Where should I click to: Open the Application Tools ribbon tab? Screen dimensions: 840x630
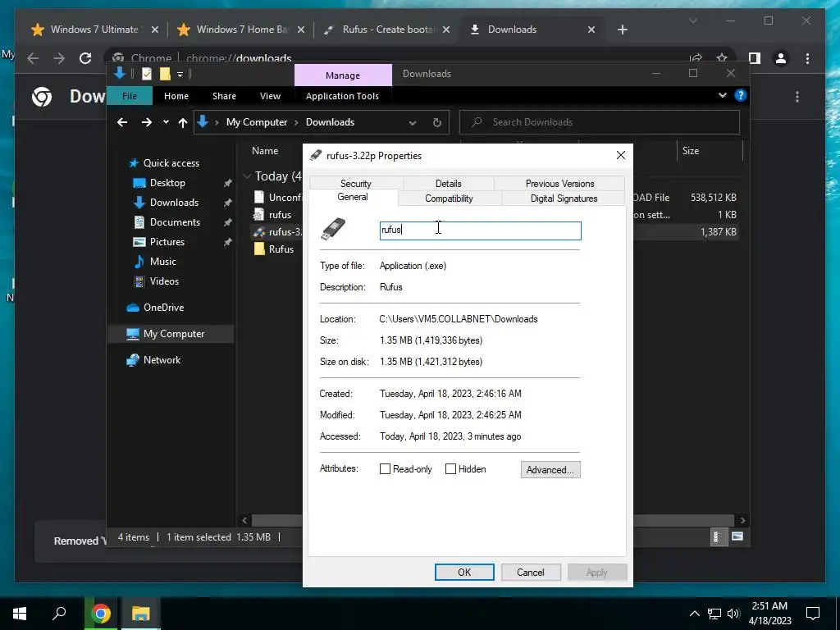click(342, 96)
